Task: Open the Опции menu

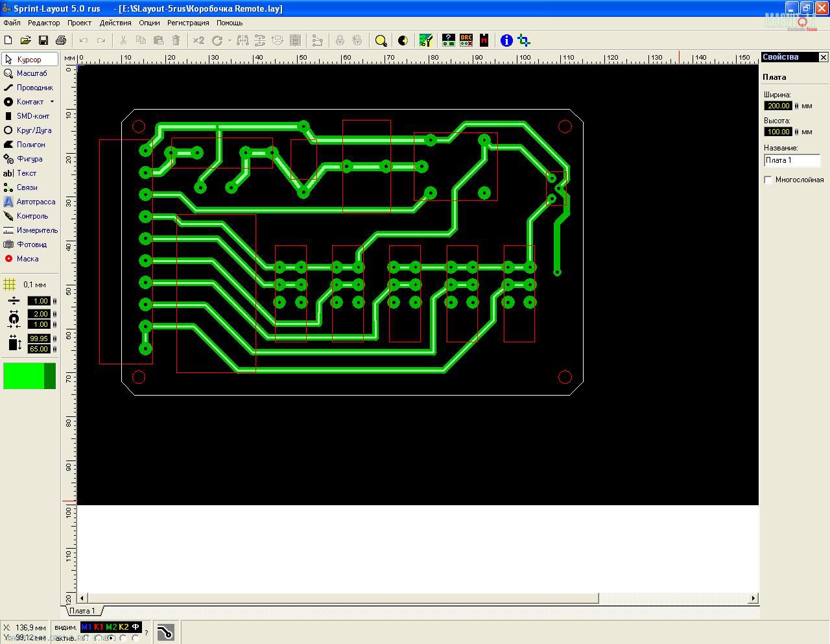Action: tap(149, 23)
